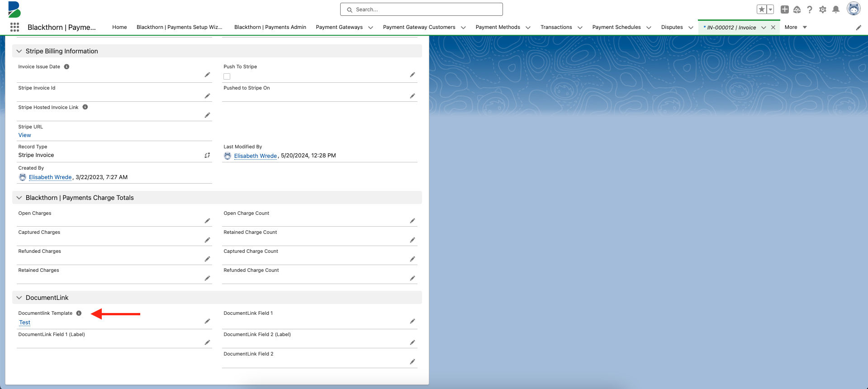The width and height of the screenshot is (868, 389).
Task: Open Elisabeth Wrede under Created By
Action: click(x=50, y=177)
